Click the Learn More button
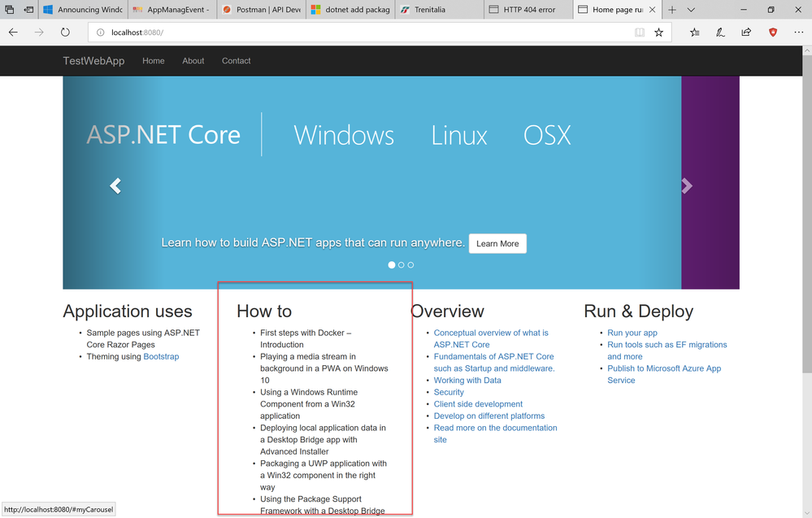The image size is (812, 518). tap(497, 243)
